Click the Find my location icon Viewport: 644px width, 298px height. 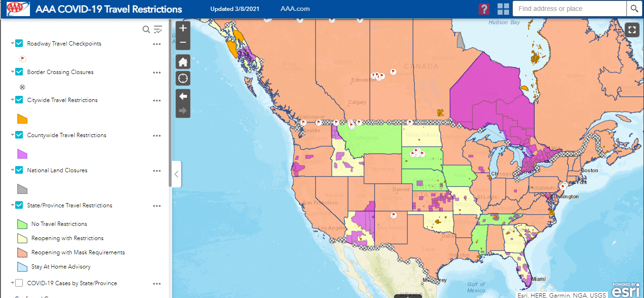183,78
